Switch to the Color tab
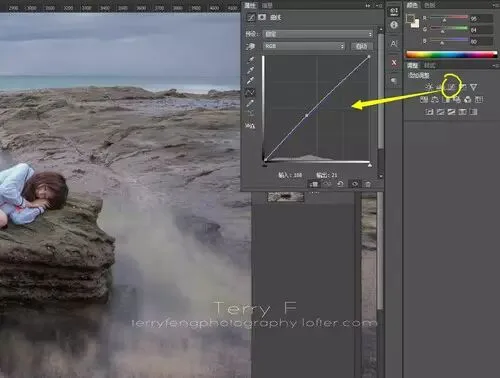Image resolution: width=500 pixels, height=378 pixels. point(412,5)
